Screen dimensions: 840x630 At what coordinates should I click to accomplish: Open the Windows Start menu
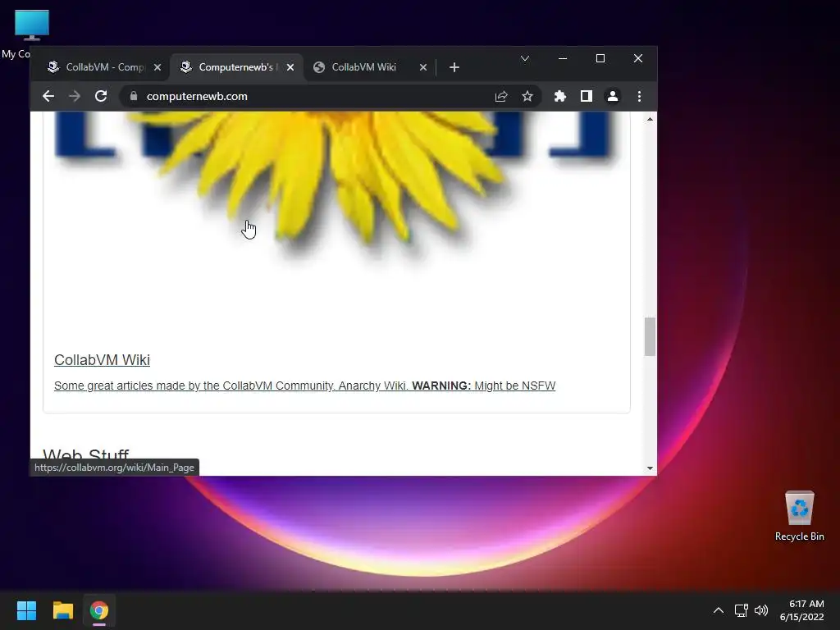(26, 610)
